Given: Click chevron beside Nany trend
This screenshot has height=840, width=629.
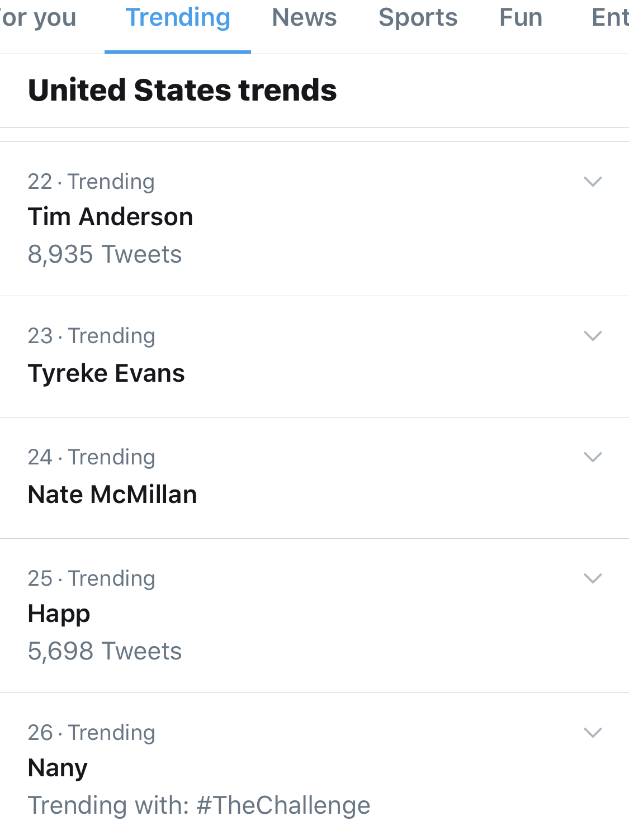Looking at the screenshot, I should coord(593,733).
